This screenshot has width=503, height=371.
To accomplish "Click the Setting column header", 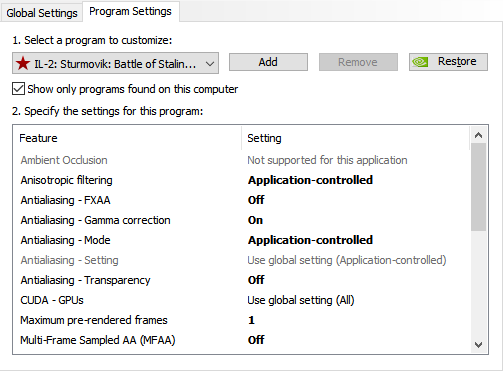I will tap(355, 138).
